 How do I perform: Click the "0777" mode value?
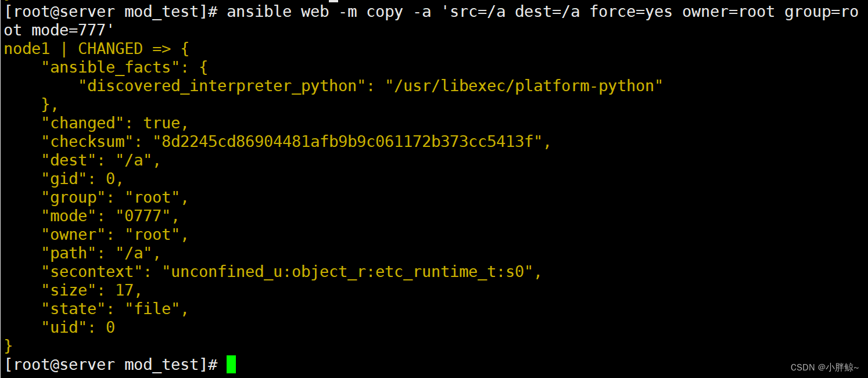[148, 216]
